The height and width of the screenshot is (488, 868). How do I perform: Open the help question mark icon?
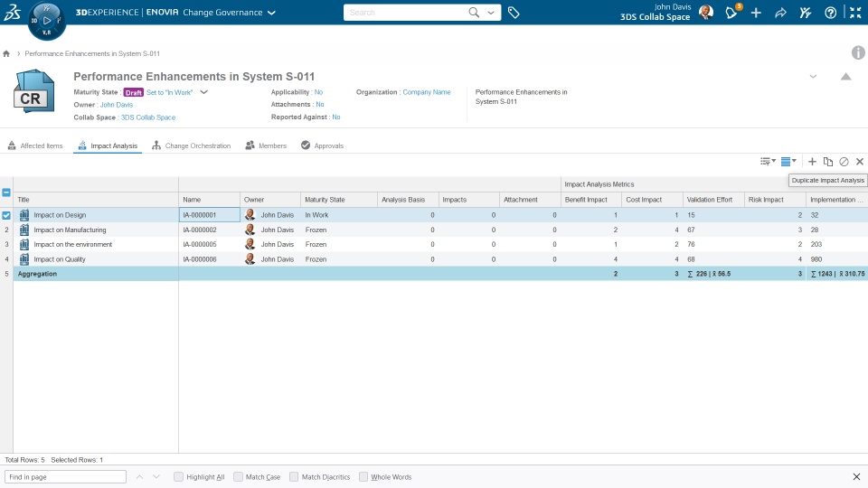(x=830, y=12)
